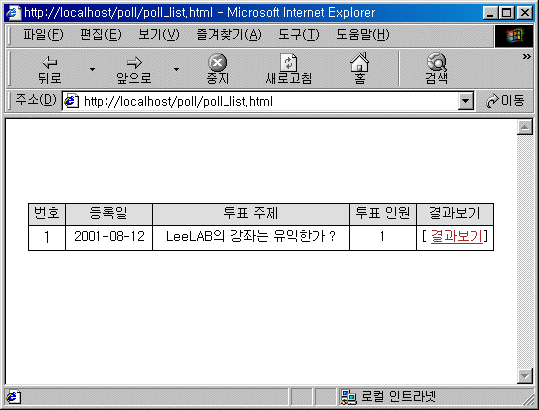Show more toolbar buttons chevron
Screen dimensions: 539x410
point(526,56)
